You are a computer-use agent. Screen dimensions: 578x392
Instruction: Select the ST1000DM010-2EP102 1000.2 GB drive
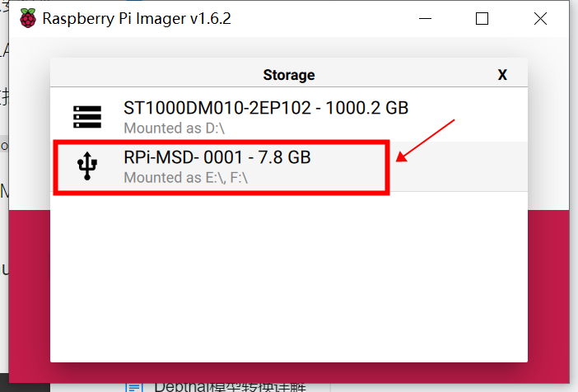coord(266,108)
